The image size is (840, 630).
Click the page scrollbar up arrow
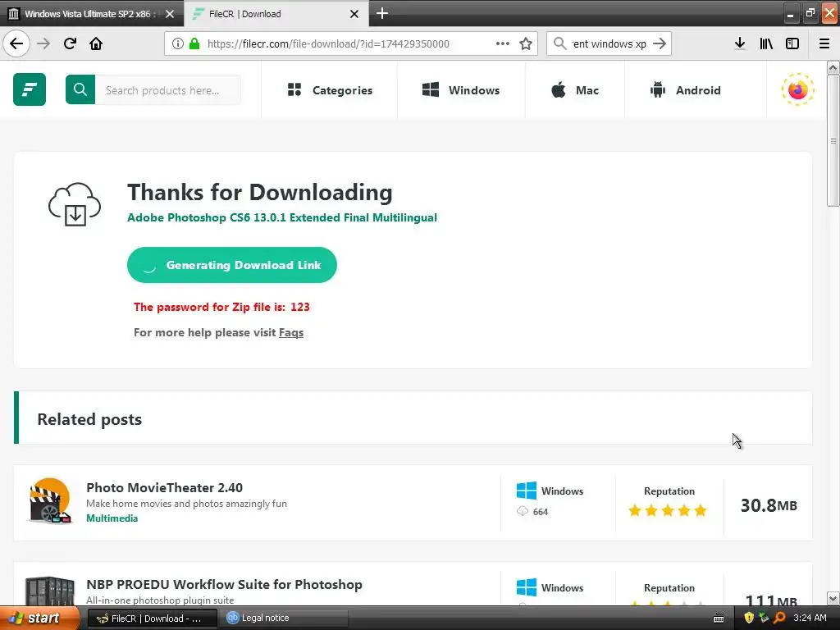tap(833, 67)
